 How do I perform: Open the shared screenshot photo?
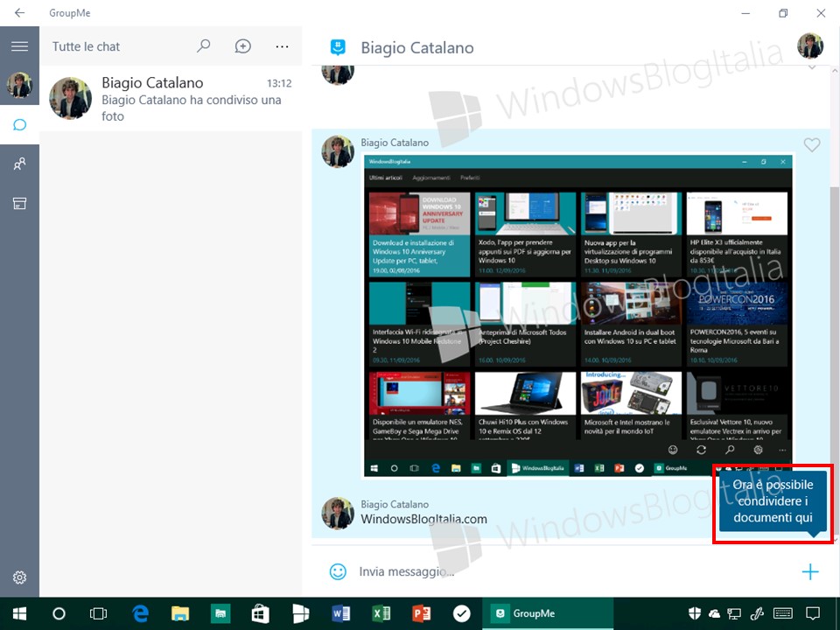pos(578,316)
